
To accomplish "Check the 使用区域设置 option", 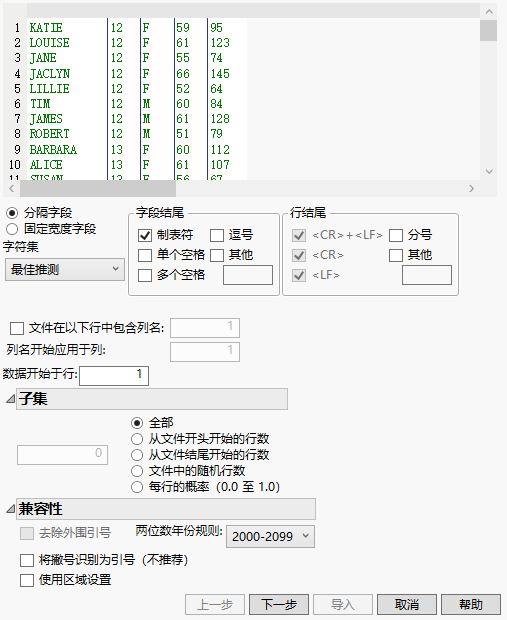I will pos(27,580).
